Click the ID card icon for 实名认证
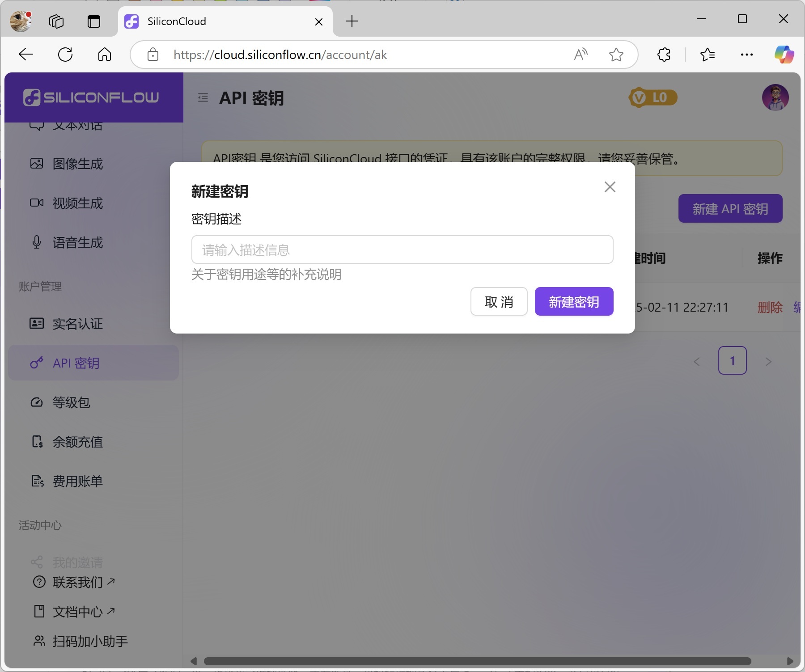This screenshot has height=672, width=805. 37,323
